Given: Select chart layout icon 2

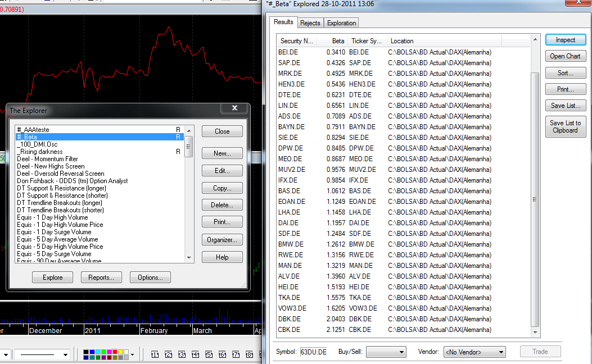Looking at the screenshot, I should point(169,354).
